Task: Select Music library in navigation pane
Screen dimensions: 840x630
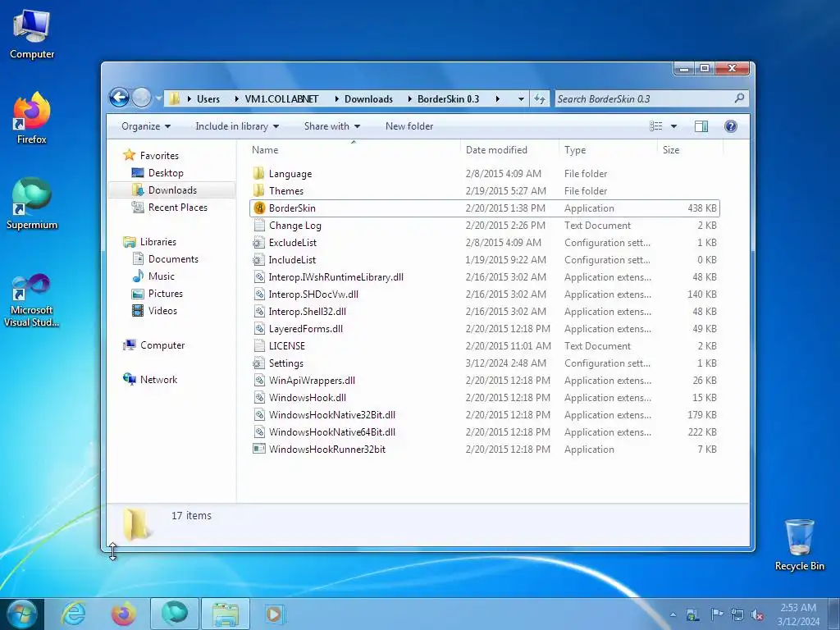Action: coord(162,276)
